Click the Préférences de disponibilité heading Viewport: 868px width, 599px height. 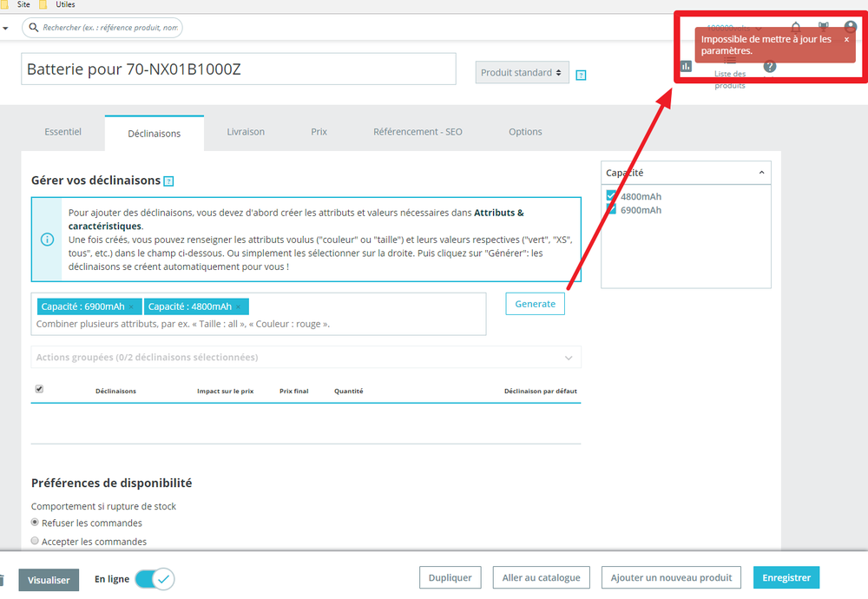(x=111, y=483)
